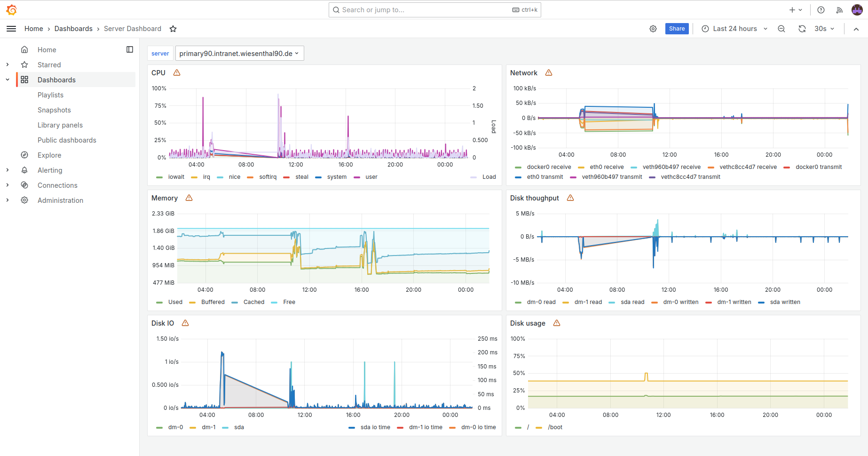Click the Memory panel title

pyautogui.click(x=165, y=198)
